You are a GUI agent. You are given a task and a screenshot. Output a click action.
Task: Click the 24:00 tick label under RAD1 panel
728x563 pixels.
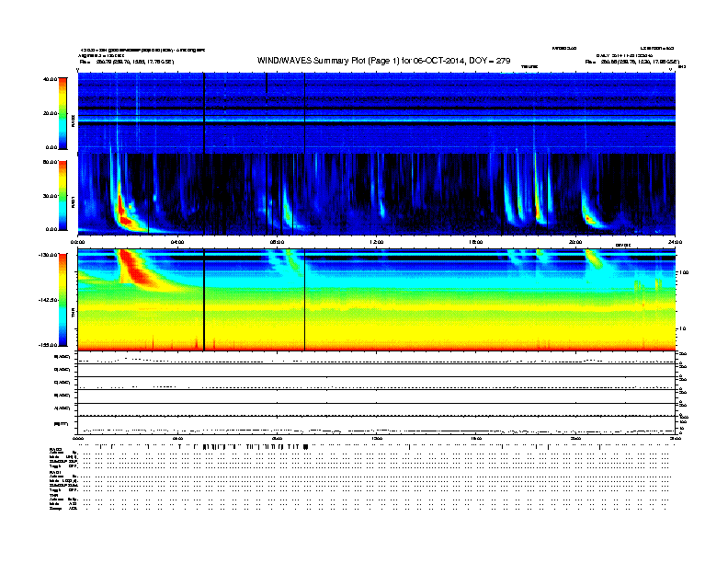pyautogui.click(x=675, y=242)
